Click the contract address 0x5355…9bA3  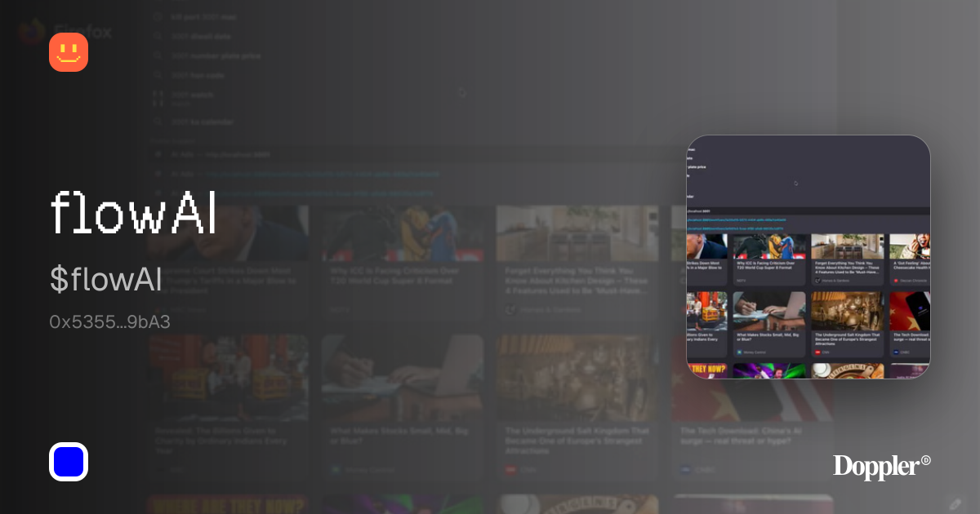click(109, 321)
